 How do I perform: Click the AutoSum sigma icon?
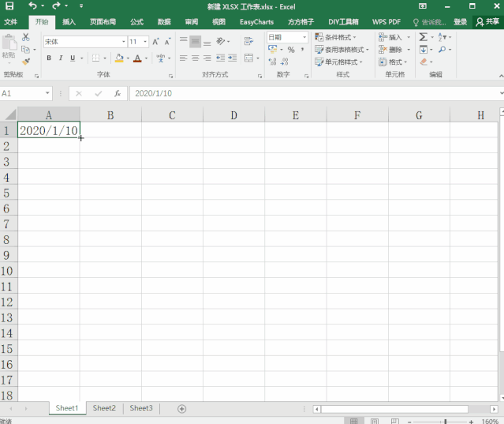[424, 37]
